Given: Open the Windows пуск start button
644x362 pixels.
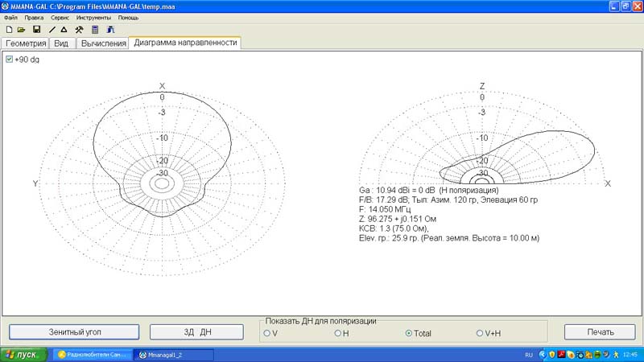Looking at the screenshot, I should (23, 354).
